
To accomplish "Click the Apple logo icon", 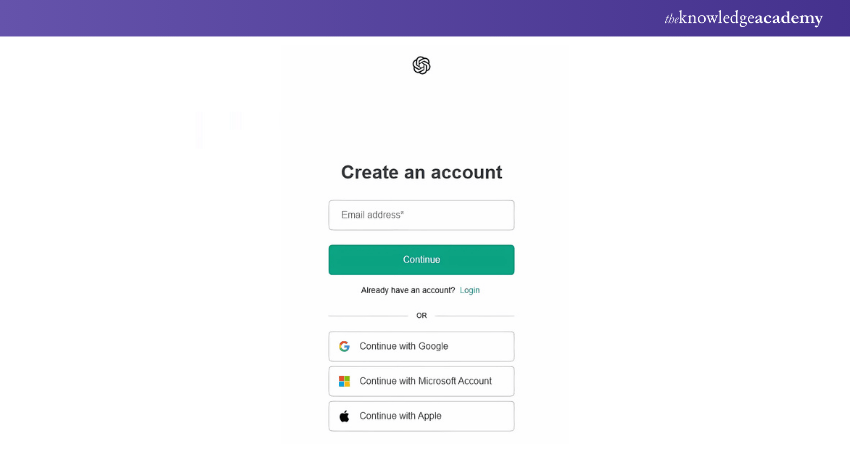I will [x=344, y=416].
